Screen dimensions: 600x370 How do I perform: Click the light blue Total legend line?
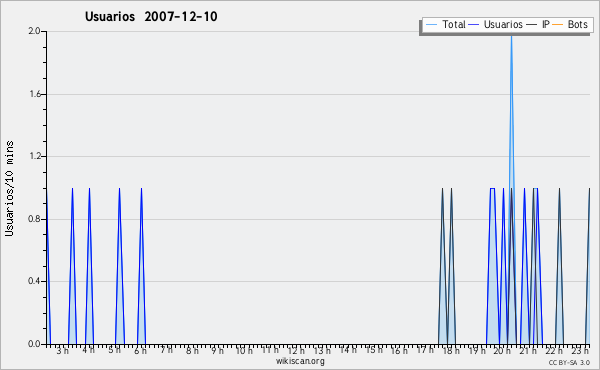tap(431, 25)
